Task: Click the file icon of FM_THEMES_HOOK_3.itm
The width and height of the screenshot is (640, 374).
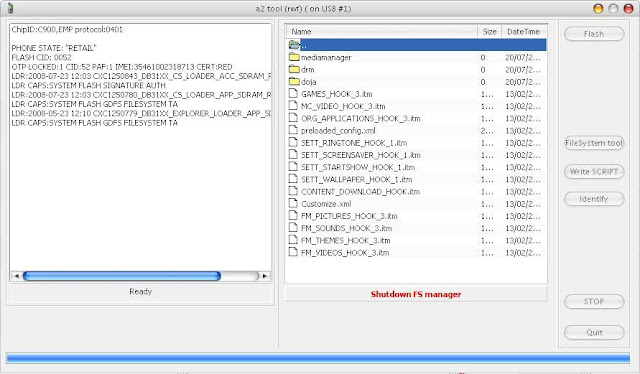Action: pyautogui.click(x=293, y=240)
